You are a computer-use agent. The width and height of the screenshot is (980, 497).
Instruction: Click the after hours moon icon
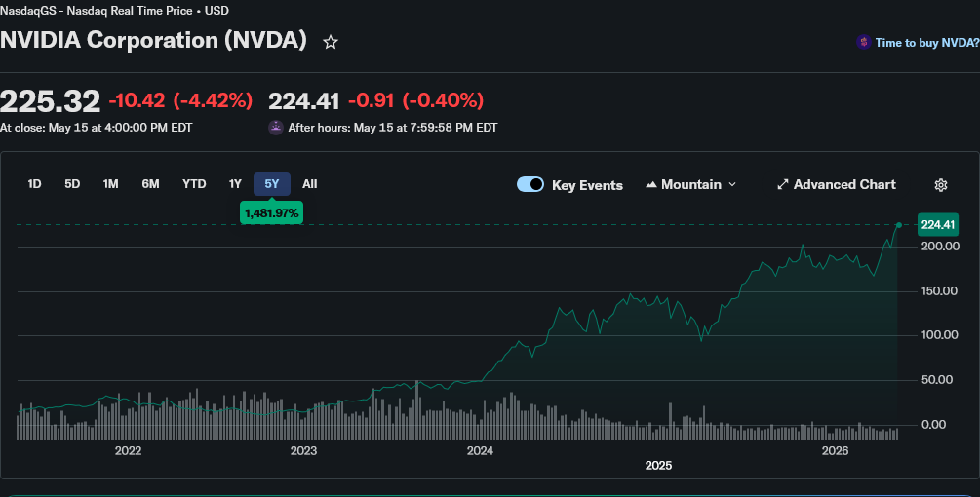[x=276, y=128]
